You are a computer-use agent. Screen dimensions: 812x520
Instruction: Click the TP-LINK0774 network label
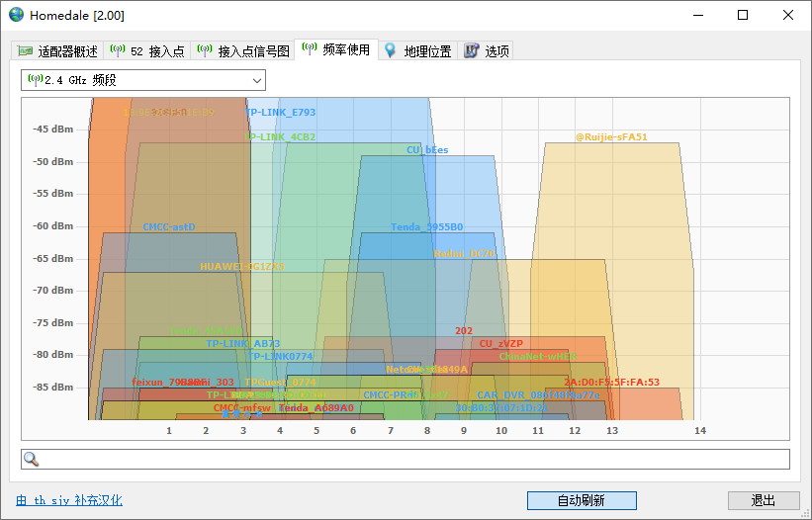(x=280, y=357)
